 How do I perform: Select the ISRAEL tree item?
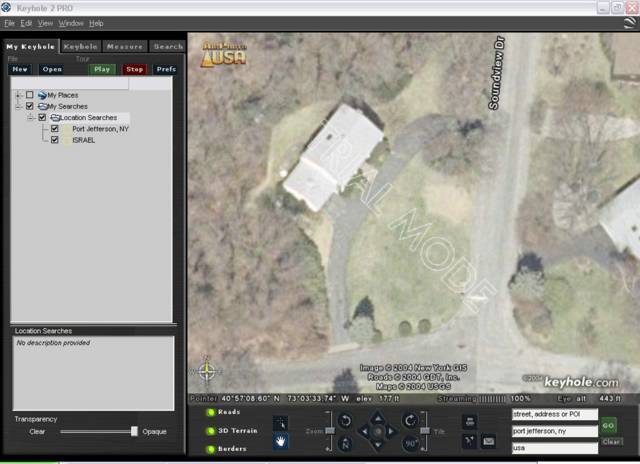(x=84, y=140)
